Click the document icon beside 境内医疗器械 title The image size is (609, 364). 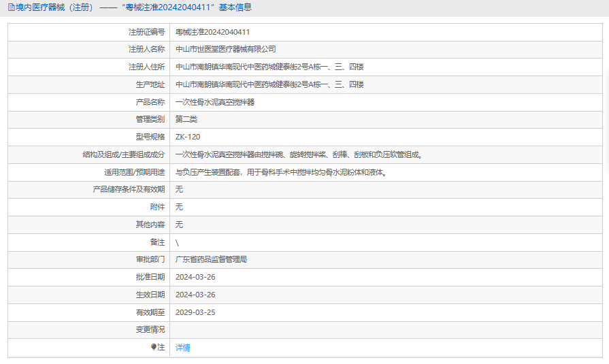(12, 7)
